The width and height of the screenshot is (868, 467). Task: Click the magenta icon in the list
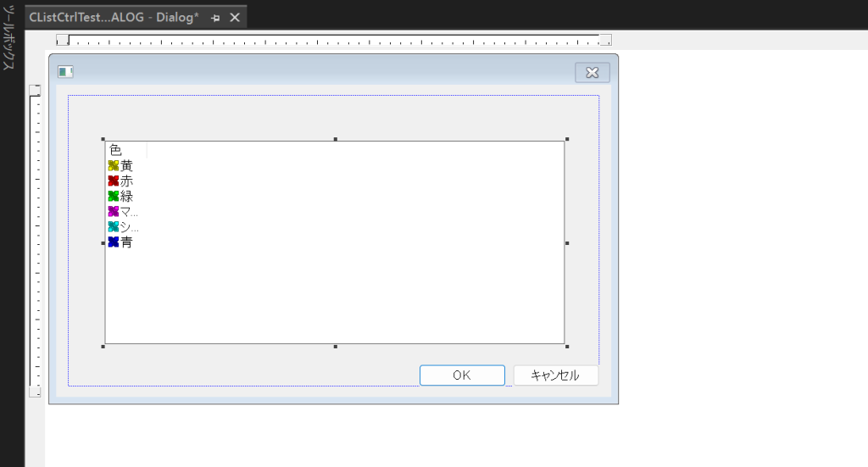(x=113, y=212)
